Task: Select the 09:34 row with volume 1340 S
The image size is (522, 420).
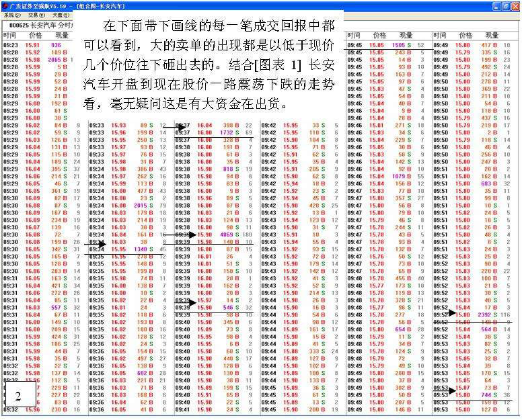Action: pyautogui.click(x=128, y=249)
